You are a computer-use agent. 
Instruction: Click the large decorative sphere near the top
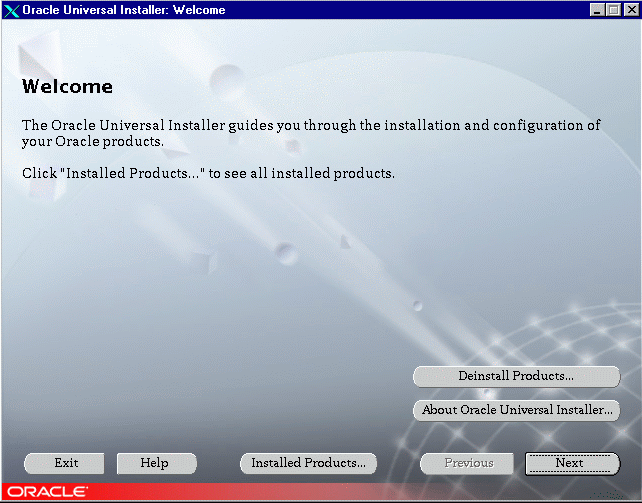point(228,78)
